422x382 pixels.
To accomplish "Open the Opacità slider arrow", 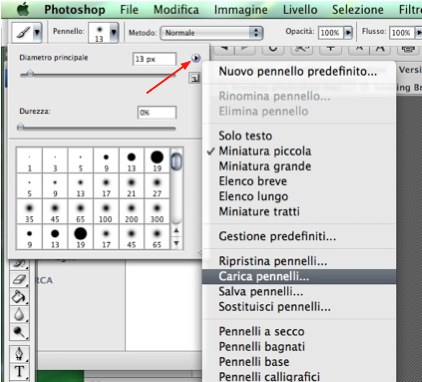I will pos(348,33).
